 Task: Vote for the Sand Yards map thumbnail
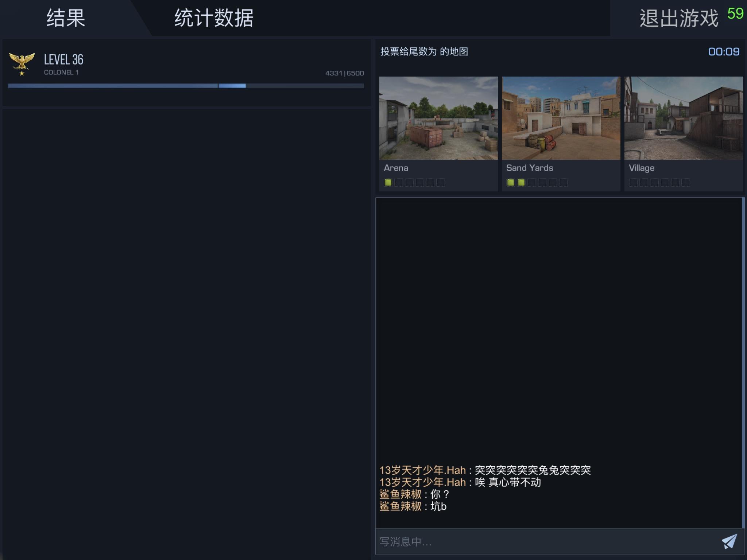pos(561,118)
